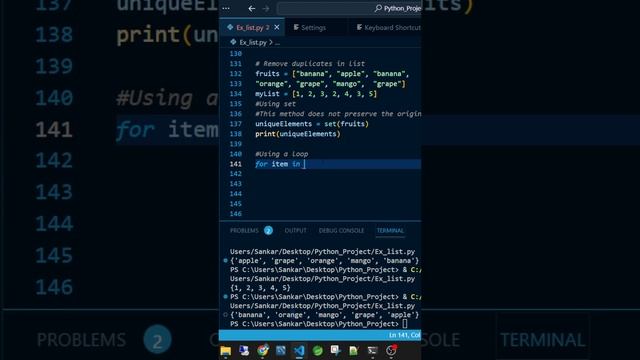Click the Visual Studio Code taskbar icon
This screenshot has height=360, width=640.
(299, 351)
